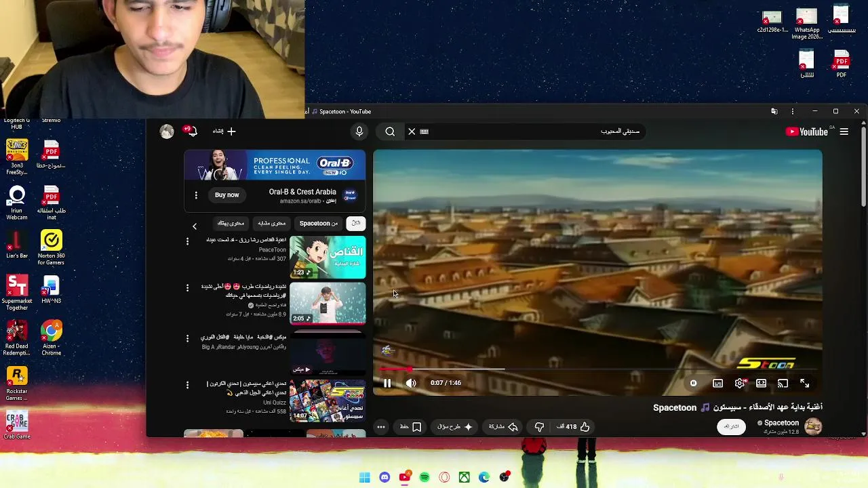Open the player settings gear

tap(740, 383)
